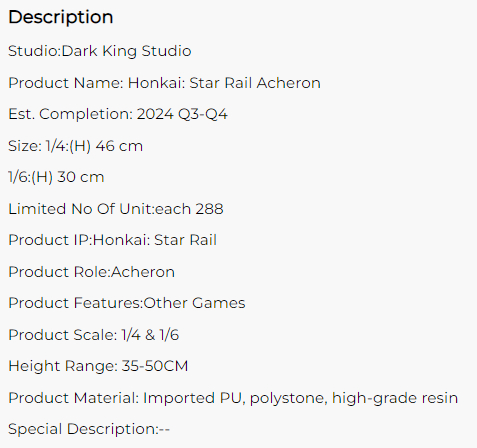Click the word Acheron in Product Name

click(x=289, y=83)
